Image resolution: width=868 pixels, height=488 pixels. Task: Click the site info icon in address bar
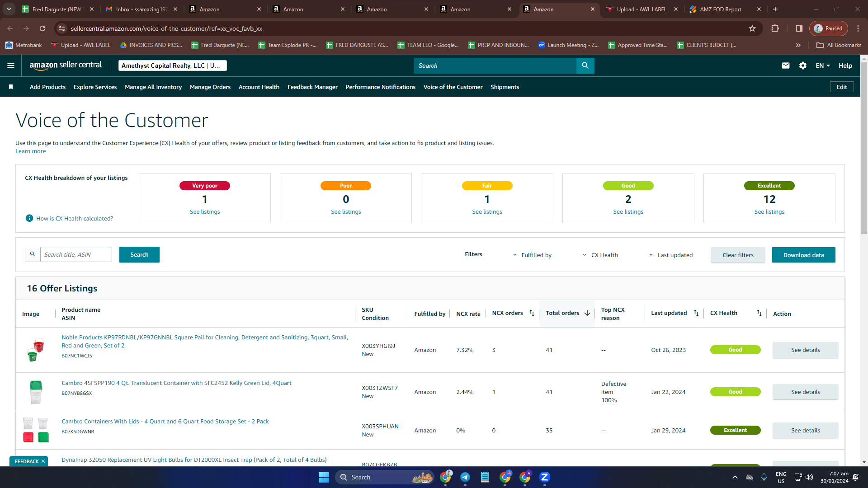tap(62, 28)
